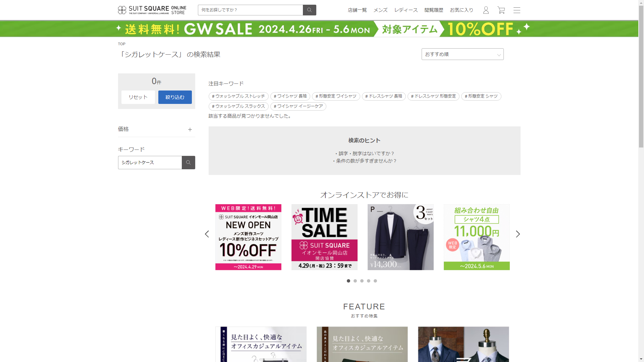Select the fifth carousel pagination dot
Image resolution: width=644 pixels, height=362 pixels.
[x=375, y=281]
